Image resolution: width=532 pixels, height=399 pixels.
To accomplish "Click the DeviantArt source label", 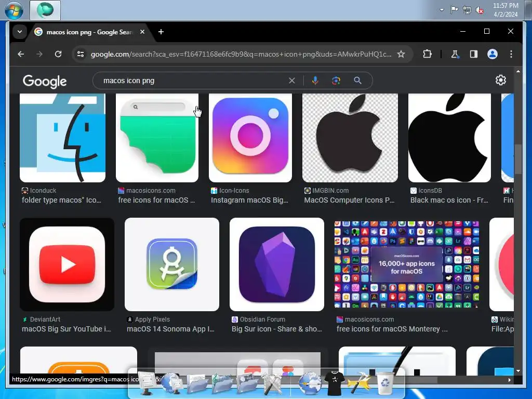I will [45, 320].
